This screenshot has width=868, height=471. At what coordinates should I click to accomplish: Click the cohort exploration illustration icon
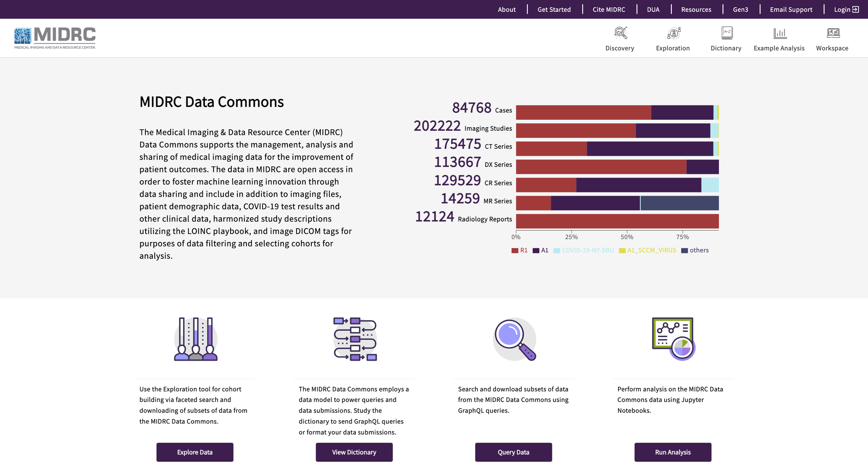[195, 339]
